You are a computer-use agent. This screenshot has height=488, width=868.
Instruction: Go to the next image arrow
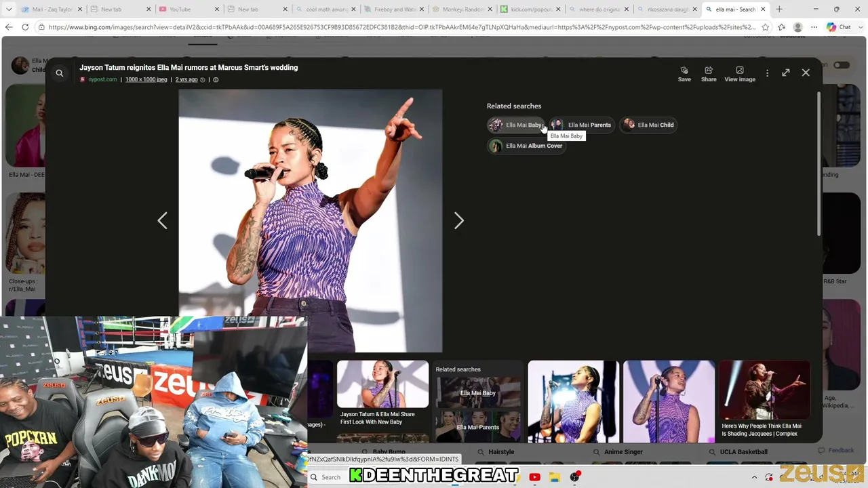(x=459, y=220)
